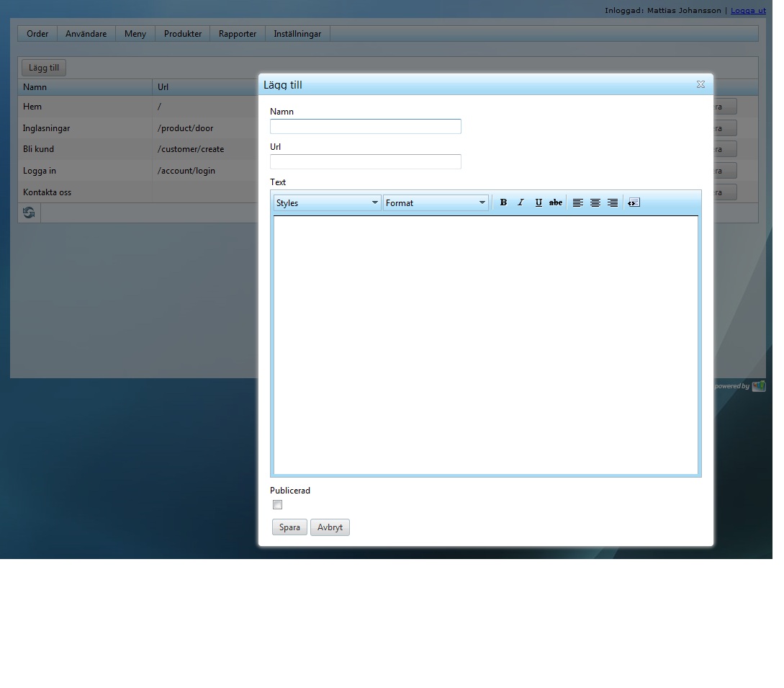Save the form with Spara
The height and width of the screenshot is (688, 784).
pyautogui.click(x=289, y=527)
